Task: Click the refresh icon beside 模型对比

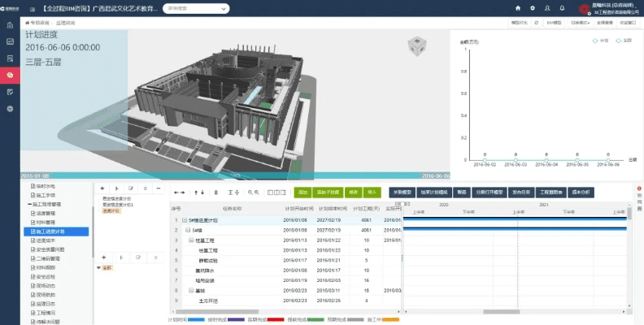Action: (535, 23)
